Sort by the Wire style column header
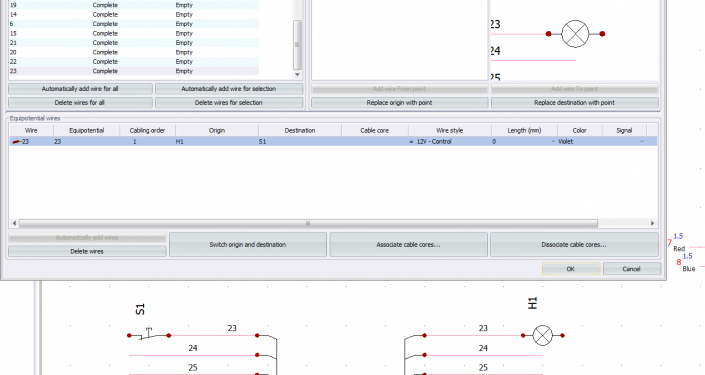The height and width of the screenshot is (375, 705). tap(450, 130)
